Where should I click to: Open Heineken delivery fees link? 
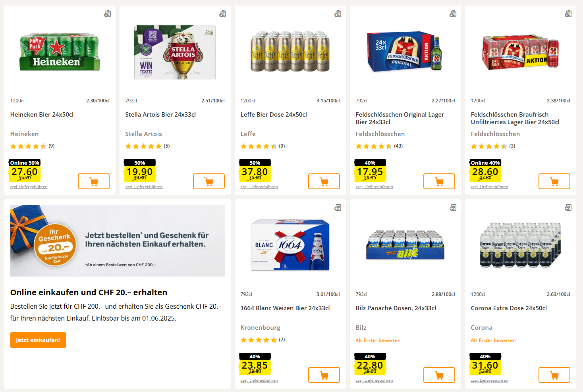29,187
